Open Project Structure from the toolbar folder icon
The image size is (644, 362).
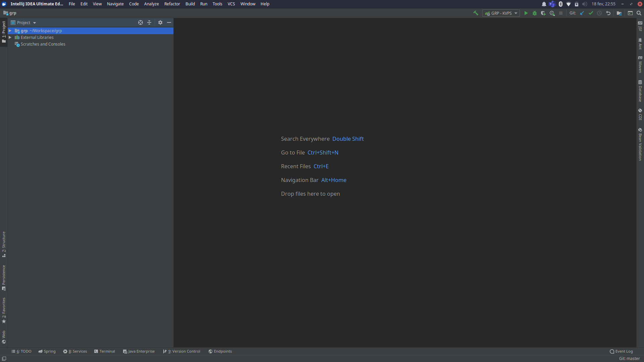(619, 13)
